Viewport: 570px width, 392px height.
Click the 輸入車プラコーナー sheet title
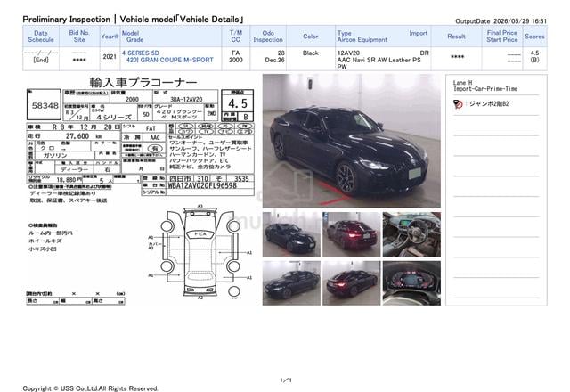143,83
